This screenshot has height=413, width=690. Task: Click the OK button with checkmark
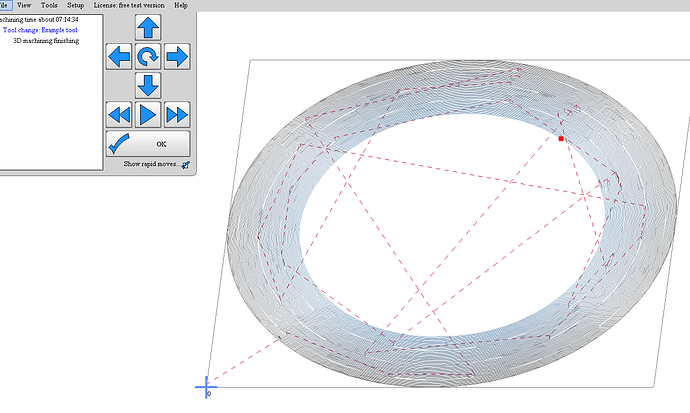pyautogui.click(x=148, y=144)
